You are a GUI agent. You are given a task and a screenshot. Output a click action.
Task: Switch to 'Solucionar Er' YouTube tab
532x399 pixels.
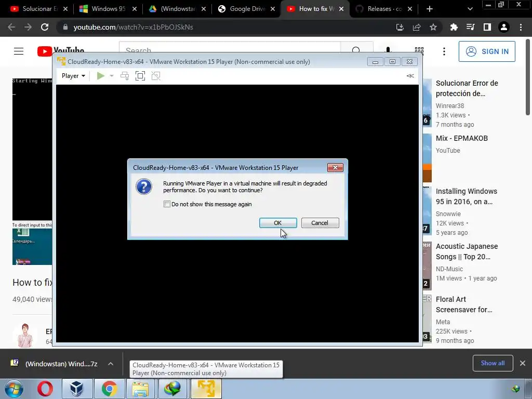(x=39, y=9)
